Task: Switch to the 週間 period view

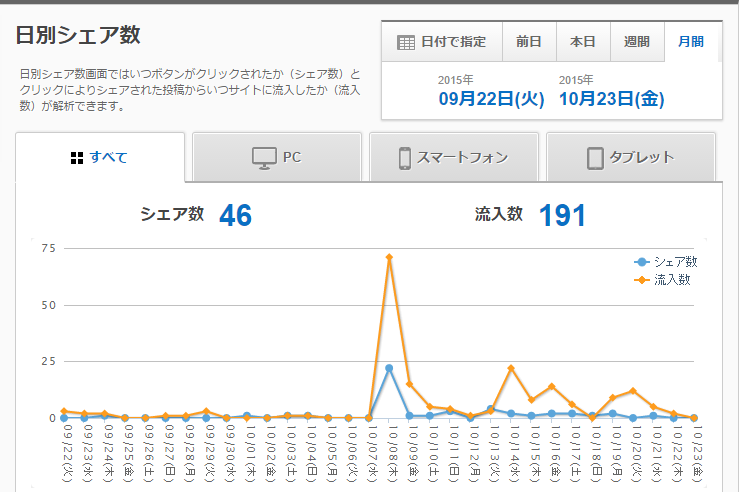Action: pos(636,42)
